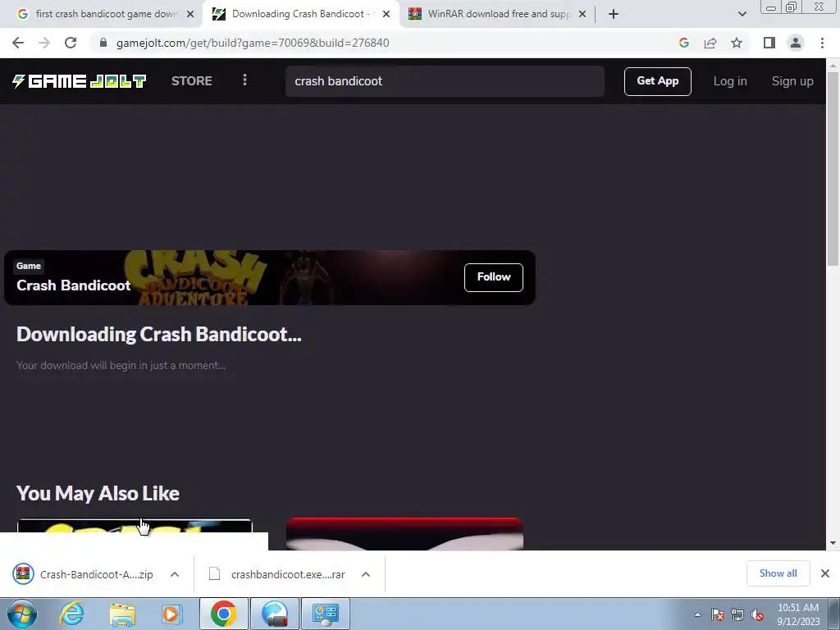The width and height of the screenshot is (840, 630).
Task: Open the network tray icon
Action: [x=737, y=614]
